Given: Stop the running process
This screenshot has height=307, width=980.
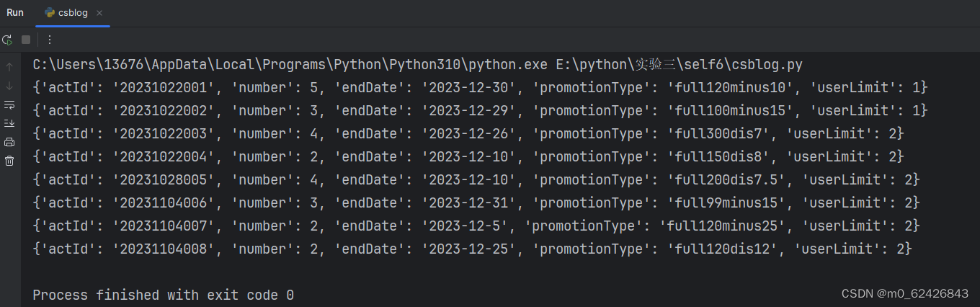Looking at the screenshot, I should click(x=26, y=40).
